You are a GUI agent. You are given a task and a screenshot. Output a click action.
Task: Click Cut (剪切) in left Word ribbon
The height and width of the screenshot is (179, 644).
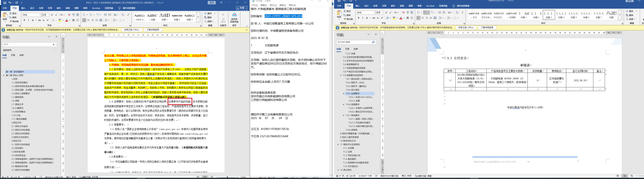click(x=13, y=14)
